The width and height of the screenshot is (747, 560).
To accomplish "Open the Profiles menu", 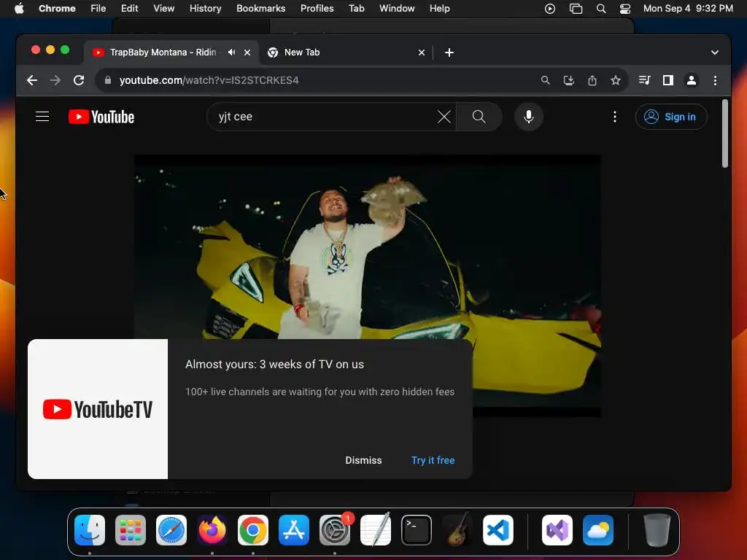I will [317, 9].
